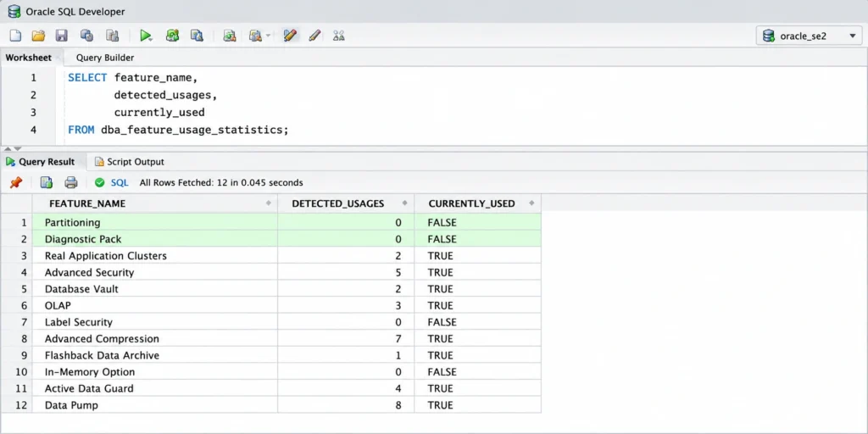Click the Clear eraser pencil icon

pyautogui.click(x=314, y=36)
